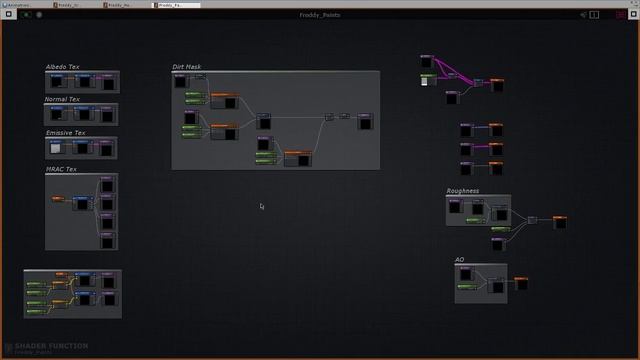The height and width of the screenshot is (360, 640).
Task: Select the Emissive Tex comment title
Action: click(x=66, y=133)
